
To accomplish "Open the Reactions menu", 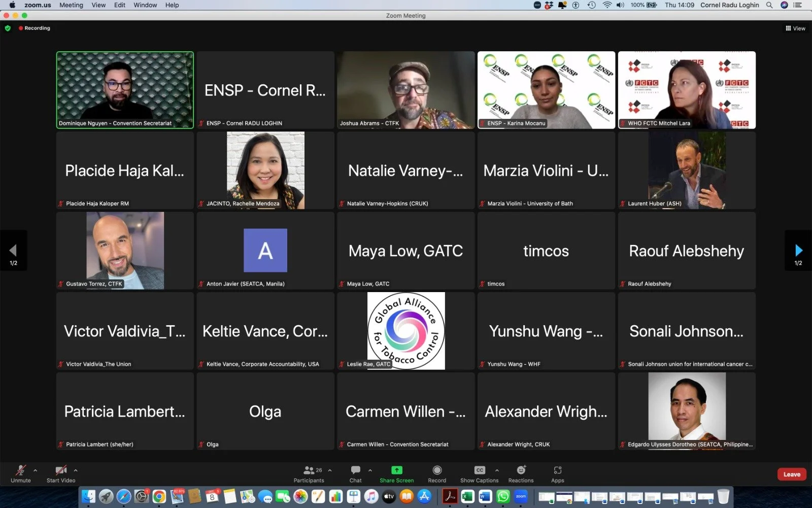I will click(x=521, y=474).
